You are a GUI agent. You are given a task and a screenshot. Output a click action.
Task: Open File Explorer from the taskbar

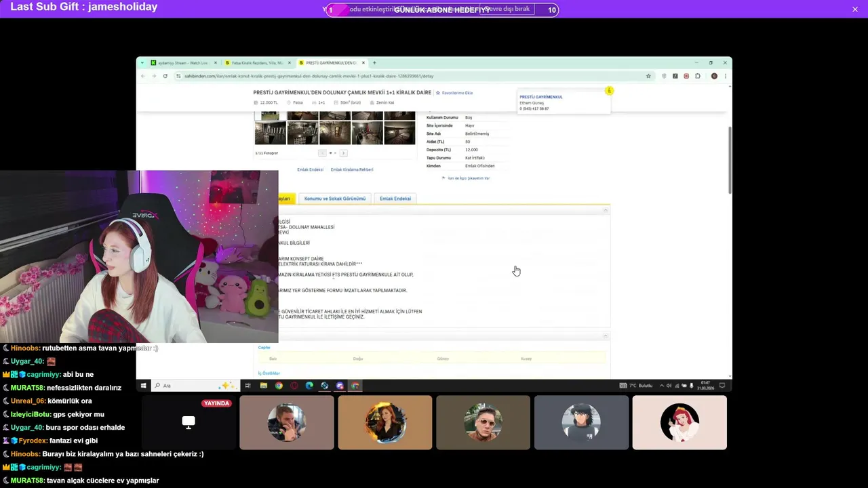(263, 386)
